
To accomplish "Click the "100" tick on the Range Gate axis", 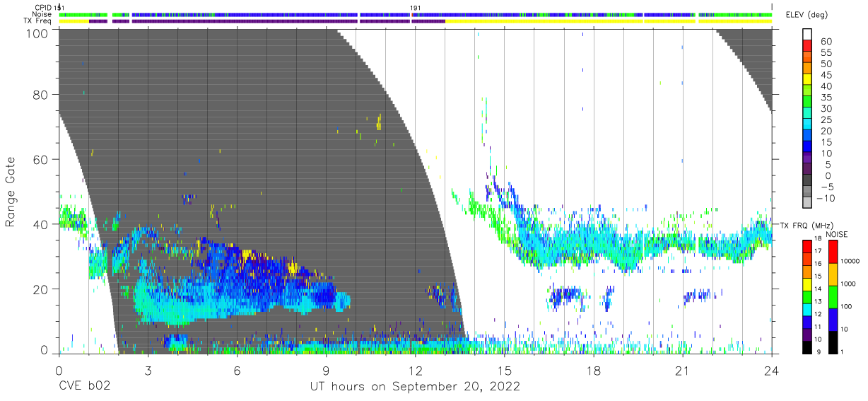I will pyautogui.click(x=38, y=33).
